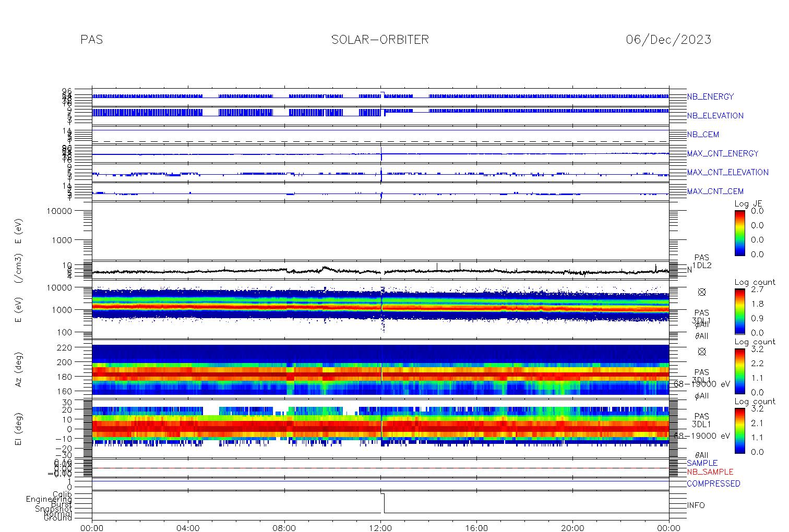Screen dimensions: 789x532
Task: Click the Log JE color bar
Action: [739, 233]
